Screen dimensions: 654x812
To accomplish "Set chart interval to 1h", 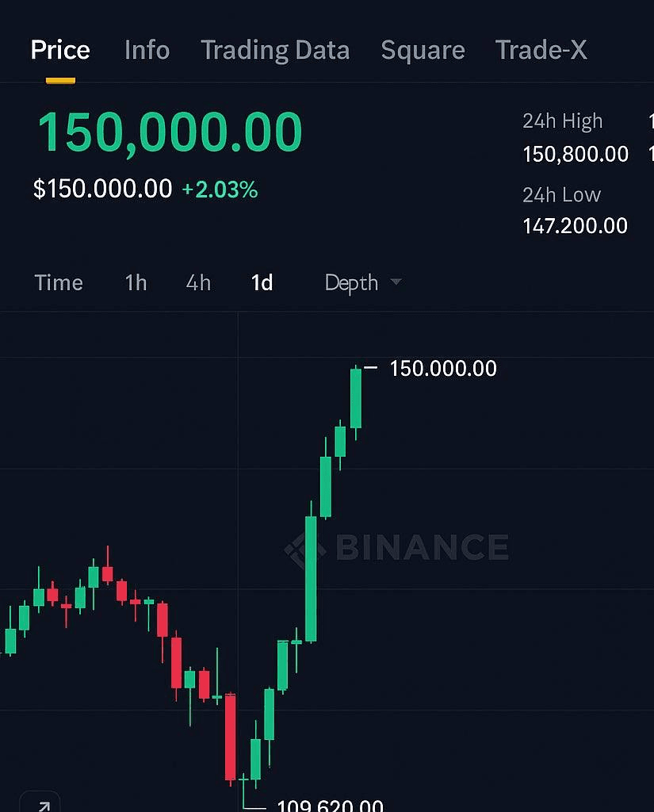I will [x=136, y=283].
